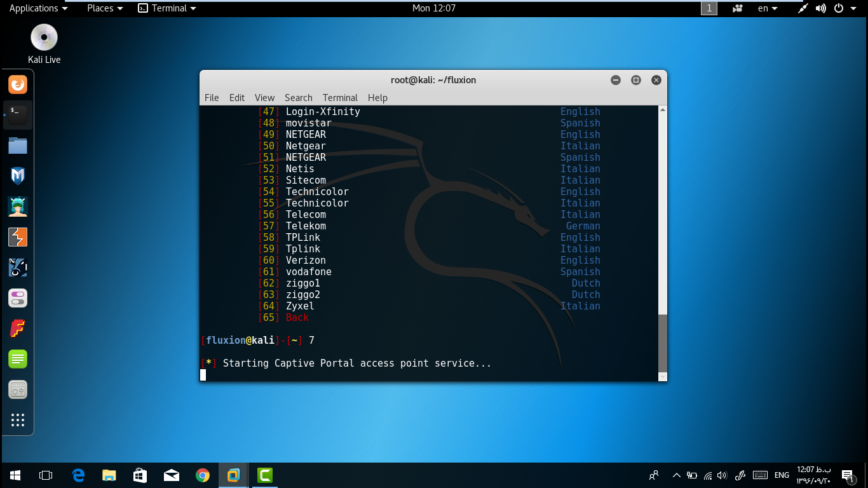Launch Metasploit from the dock
The image size is (868, 488).
coord(18,176)
